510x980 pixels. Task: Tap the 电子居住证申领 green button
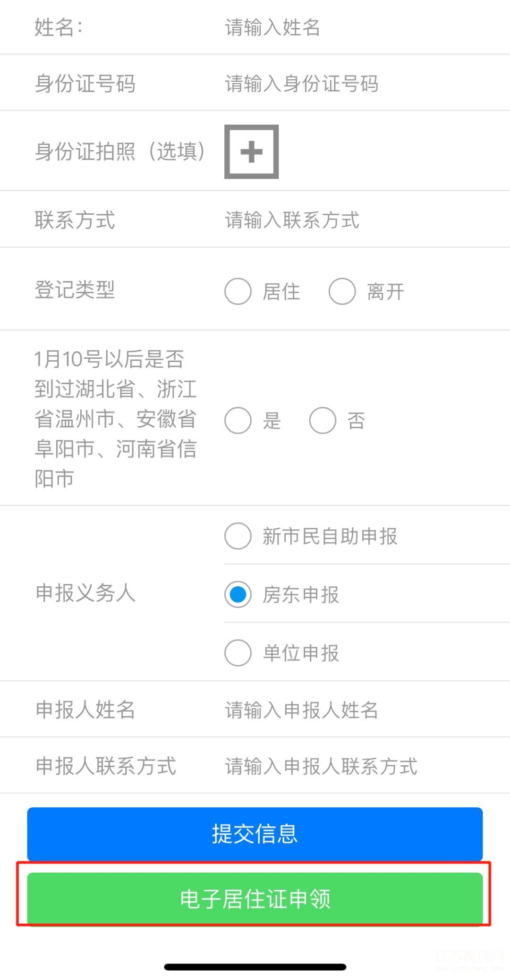click(x=254, y=899)
